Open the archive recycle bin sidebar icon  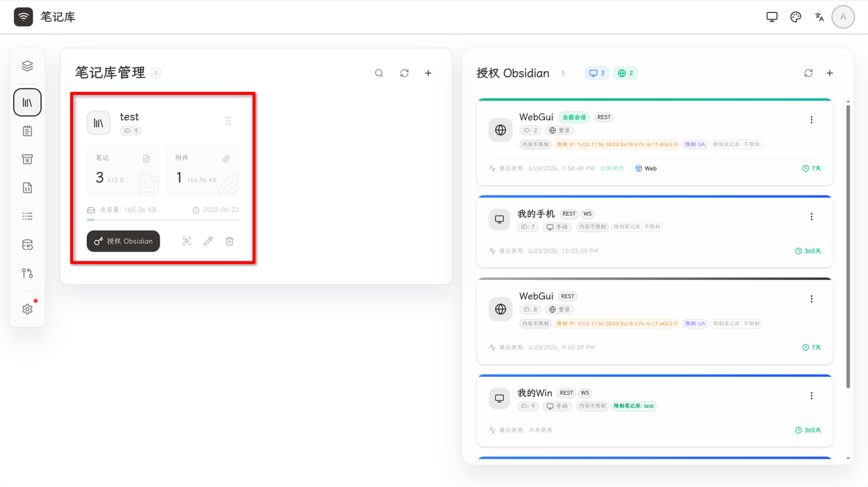27,159
